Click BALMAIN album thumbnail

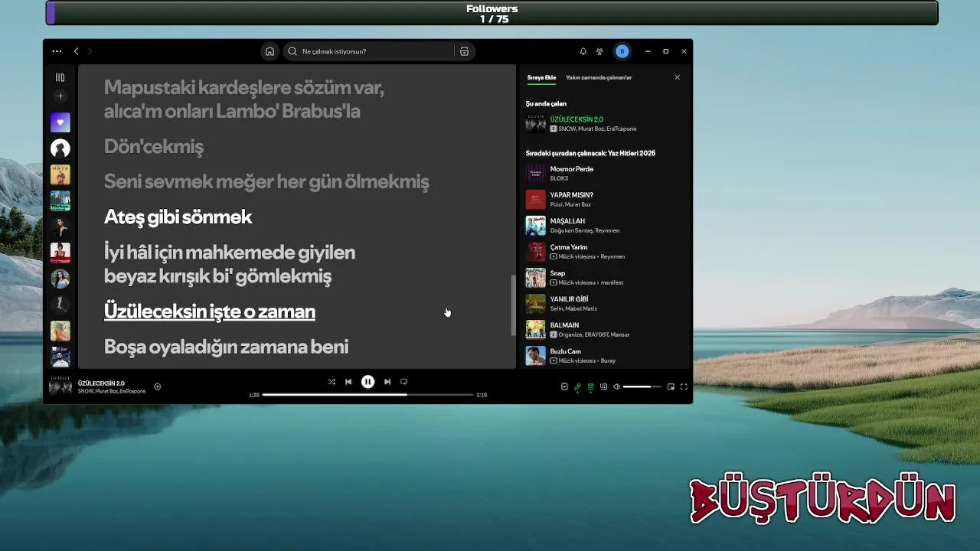[535, 330]
